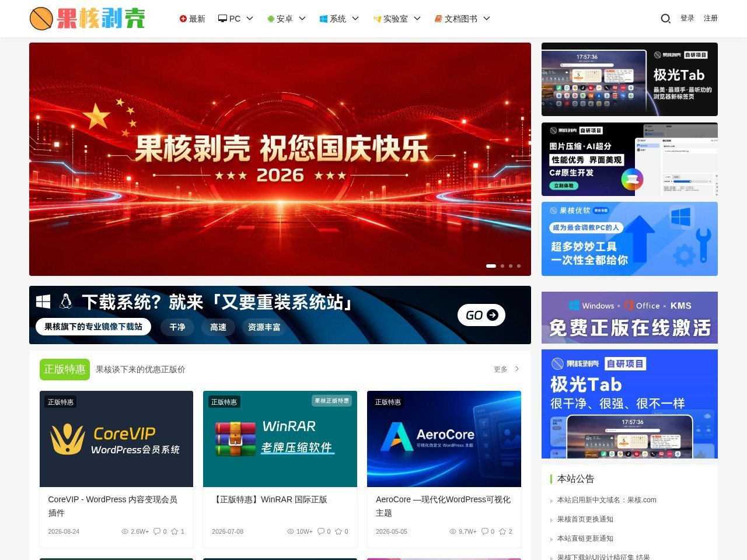This screenshot has height=560, width=747.
Task: Open the search magnifier icon
Action: [665, 19]
